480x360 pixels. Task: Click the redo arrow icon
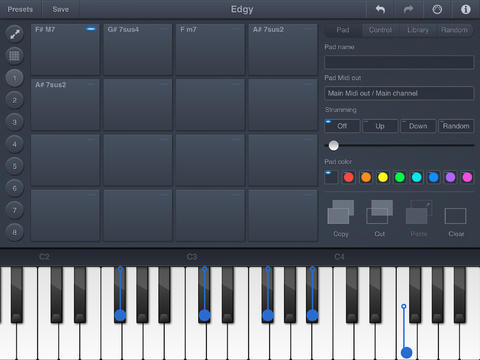tap(408, 9)
